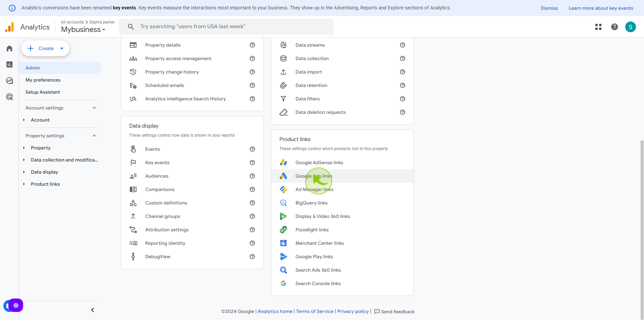Click the purple recorder widget button
This screenshot has height=320, width=644.
(x=15, y=305)
